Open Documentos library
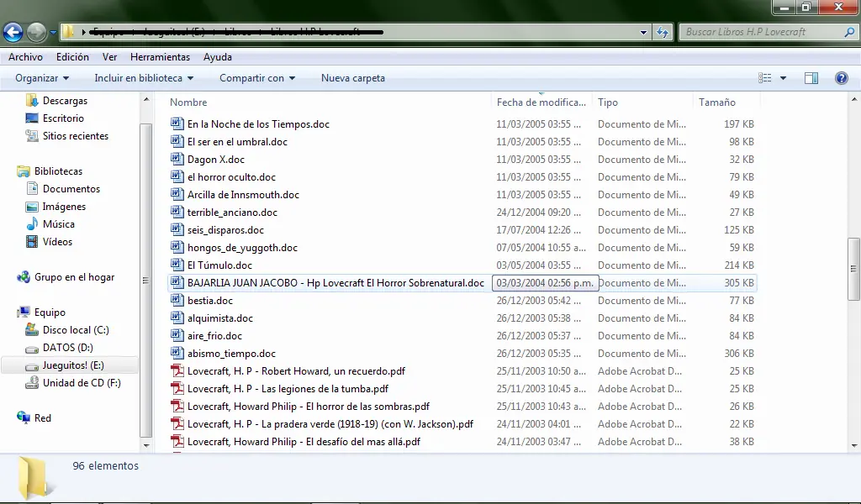Screen dimensions: 861x504 click(71, 189)
